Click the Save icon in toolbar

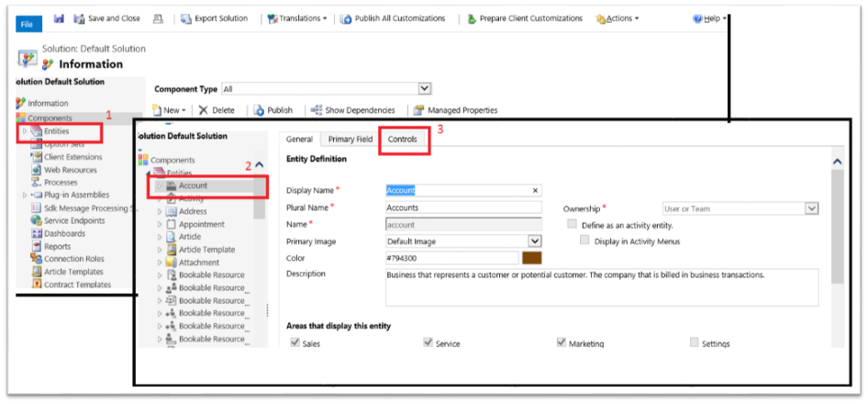click(x=59, y=18)
